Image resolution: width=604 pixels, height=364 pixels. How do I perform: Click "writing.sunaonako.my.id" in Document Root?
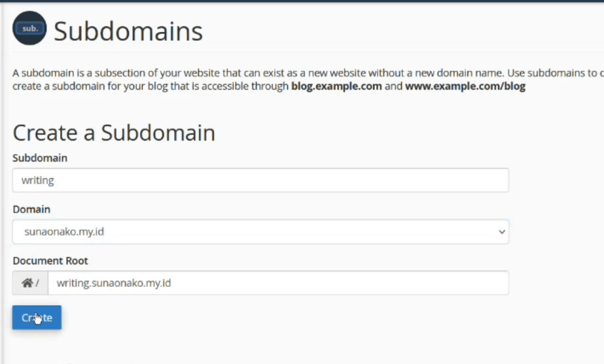[x=115, y=283]
